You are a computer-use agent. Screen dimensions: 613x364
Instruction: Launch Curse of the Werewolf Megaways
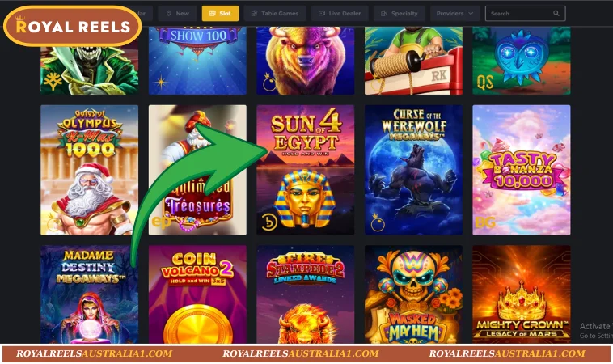pyautogui.click(x=413, y=170)
